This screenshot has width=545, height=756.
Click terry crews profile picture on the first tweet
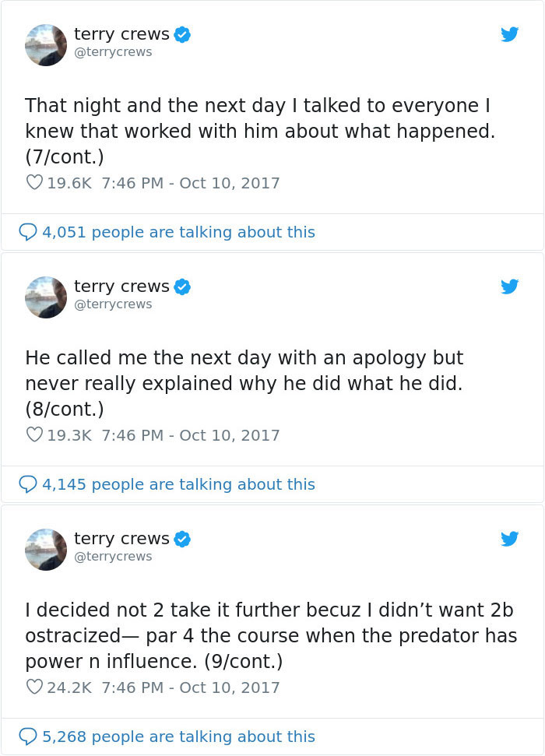tap(45, 45)
